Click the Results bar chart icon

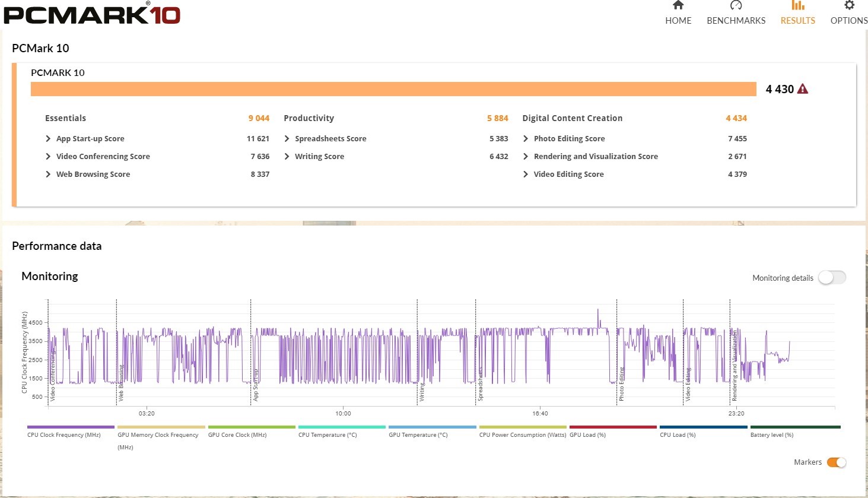(798, 5)
